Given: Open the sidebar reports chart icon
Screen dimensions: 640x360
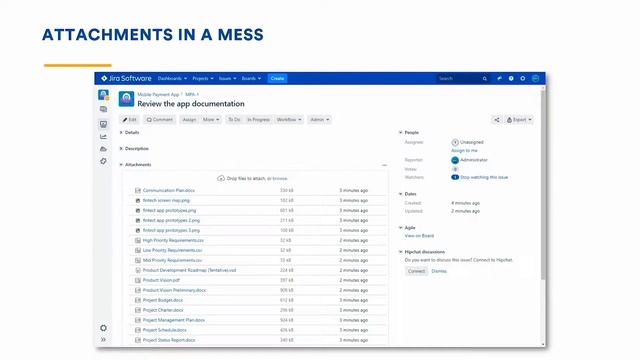Looking at the screenshot, I should tap(103, 137).
